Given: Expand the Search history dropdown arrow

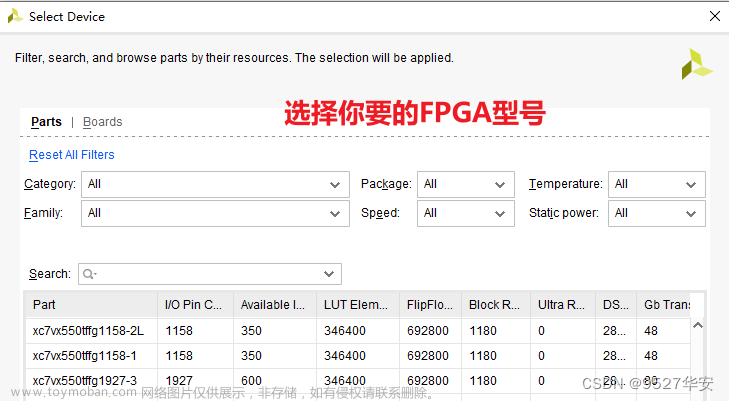Looking at the screenshot, I should [x=329, y=274].
